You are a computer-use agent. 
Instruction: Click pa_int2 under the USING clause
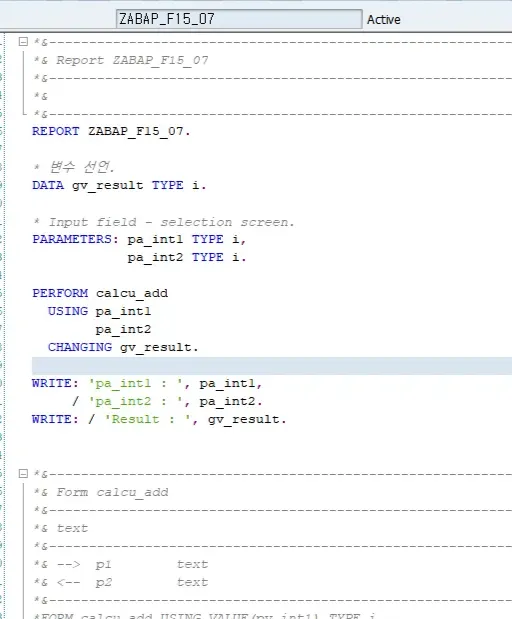[x=123, y=330]
